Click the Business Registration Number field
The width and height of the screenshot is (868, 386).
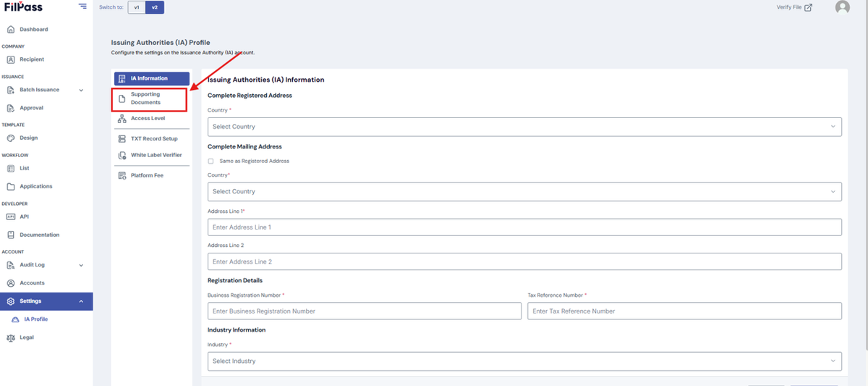[365, 311]
